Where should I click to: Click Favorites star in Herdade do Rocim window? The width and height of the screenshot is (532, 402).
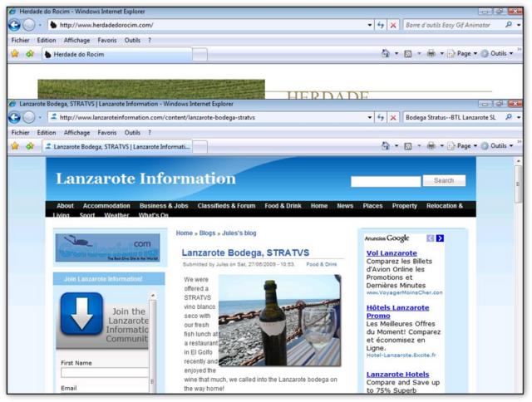tap(15, 53)
